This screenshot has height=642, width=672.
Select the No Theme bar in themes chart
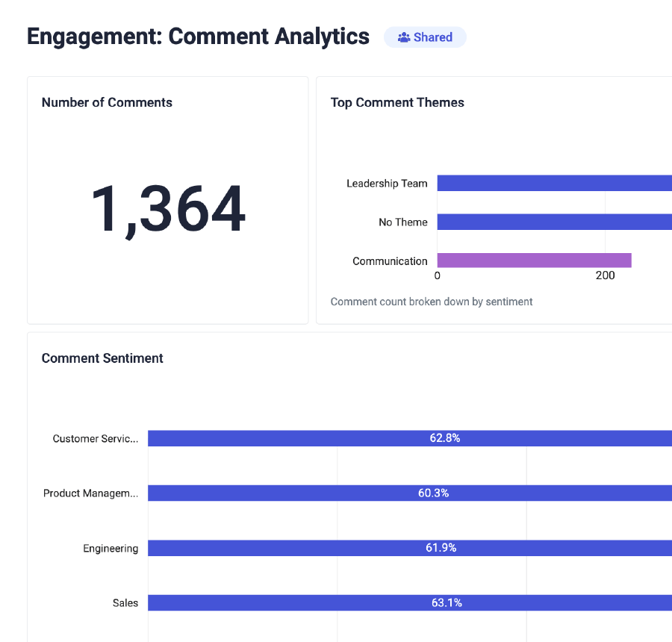point(555,222)
